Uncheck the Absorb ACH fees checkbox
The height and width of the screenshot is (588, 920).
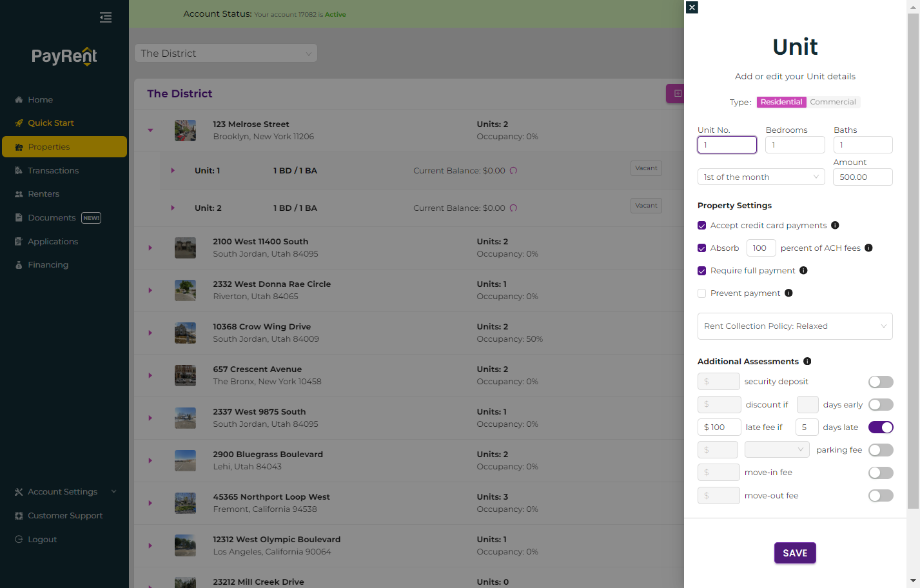(701, 248)
